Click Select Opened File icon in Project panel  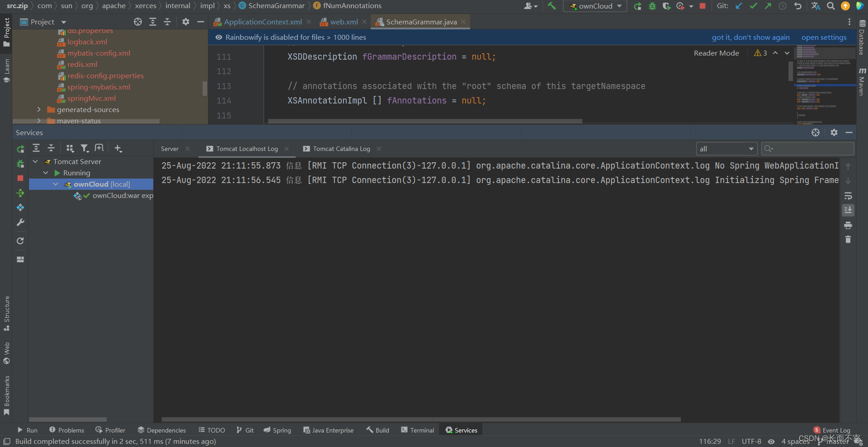click(138, 22)
